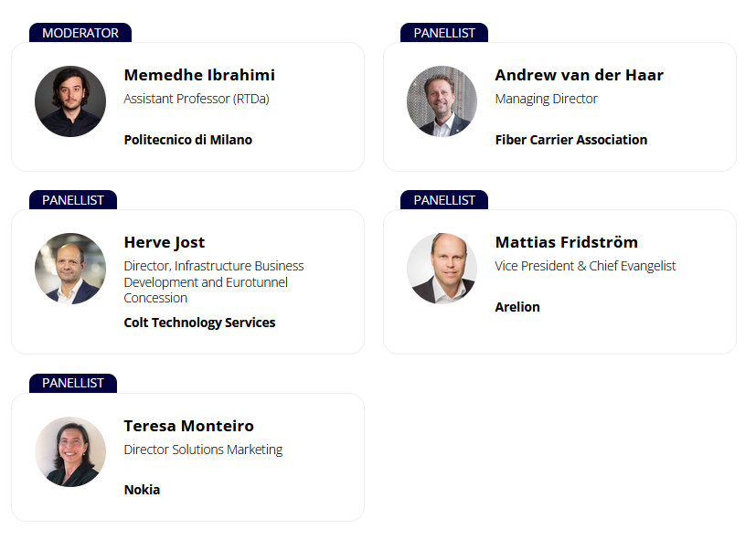Open the Teresa Monteiro name link

point(188,426)
